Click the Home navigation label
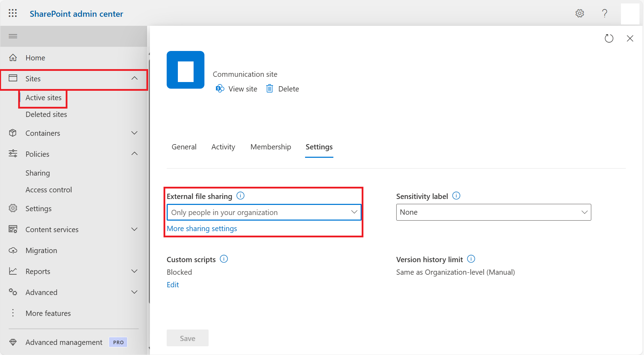Screen dimensions: 644x355 coord(35,58)
